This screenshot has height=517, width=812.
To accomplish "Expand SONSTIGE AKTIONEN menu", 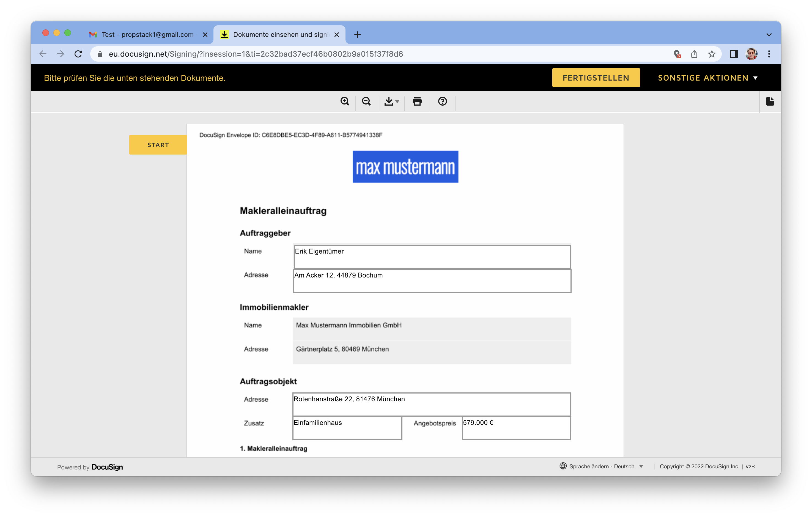I will click(x=707, y=78).
